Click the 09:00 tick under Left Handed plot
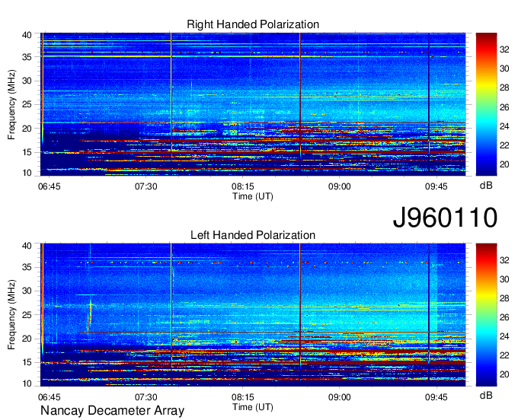This screenshot has height=420, width=518. point(339,397)
